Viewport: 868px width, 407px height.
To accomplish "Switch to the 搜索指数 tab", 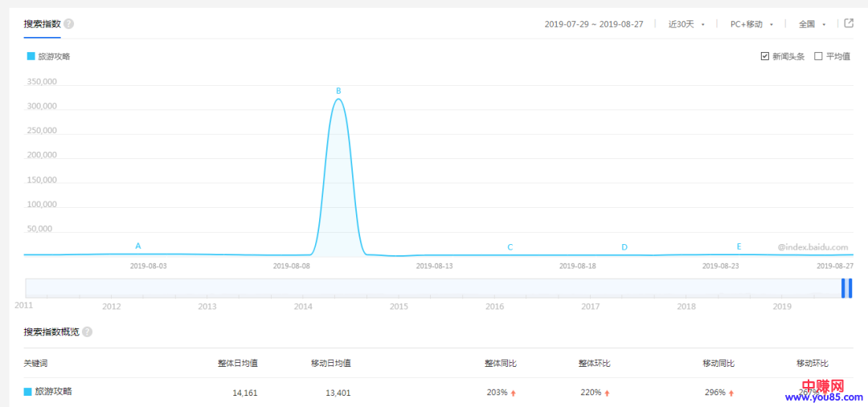I will point(42,24).
